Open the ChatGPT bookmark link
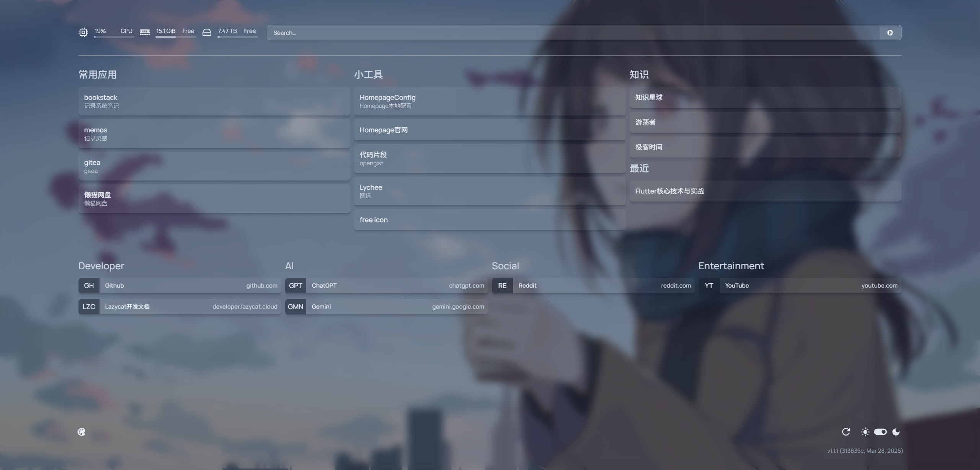Screen dimensions: 980x470 click(387, 286)
